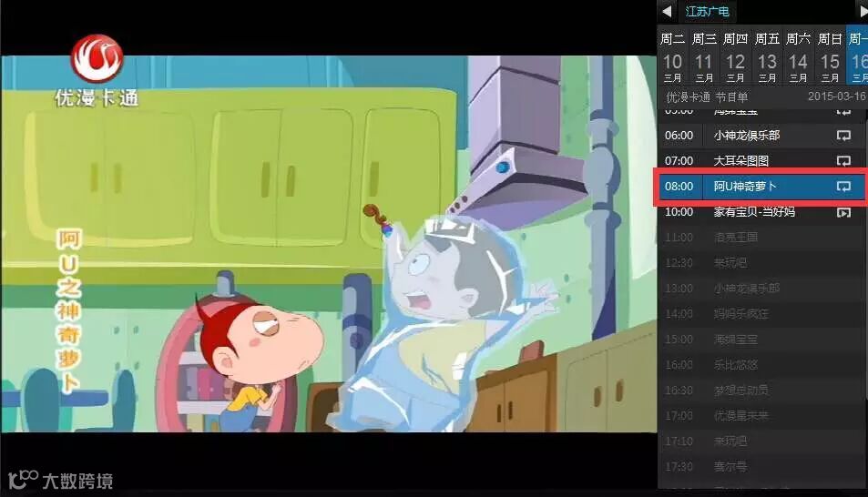Select the dimmed 11:00 program row

[x=761, y=238]
